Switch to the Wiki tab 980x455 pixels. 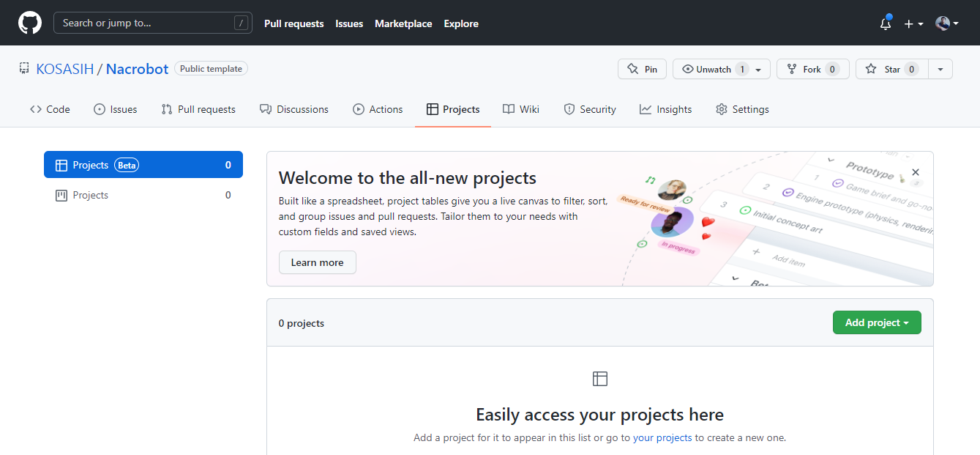[521, 109]
